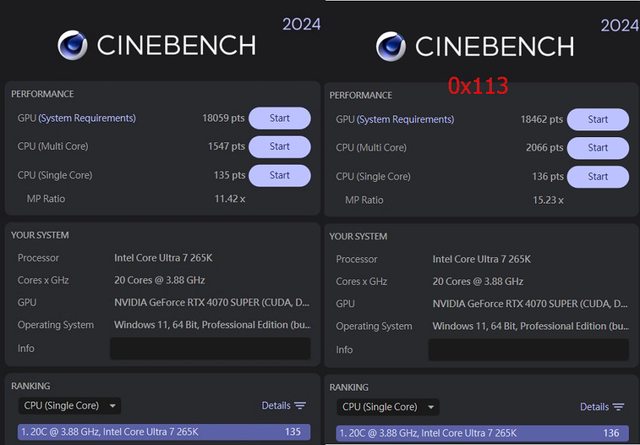Start the CPU Multi Core test showing 2066 pts

click(x=597, y=147)
